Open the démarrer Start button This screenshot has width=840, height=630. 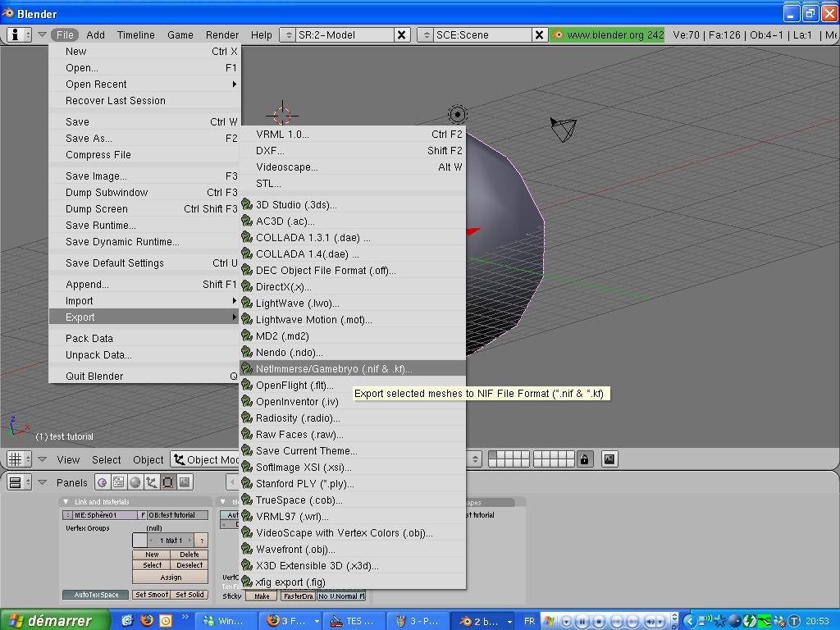pyautogui.click(x=55, y=620)
